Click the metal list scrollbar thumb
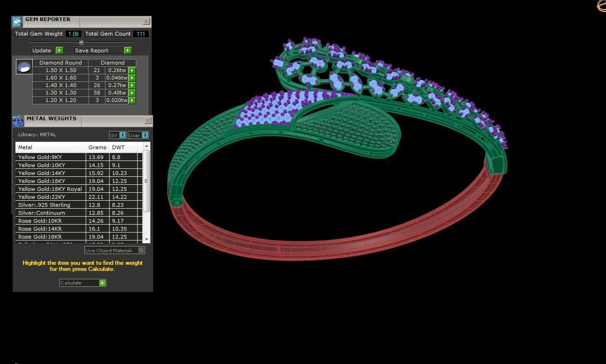606x364 pixels. point(147,181)
